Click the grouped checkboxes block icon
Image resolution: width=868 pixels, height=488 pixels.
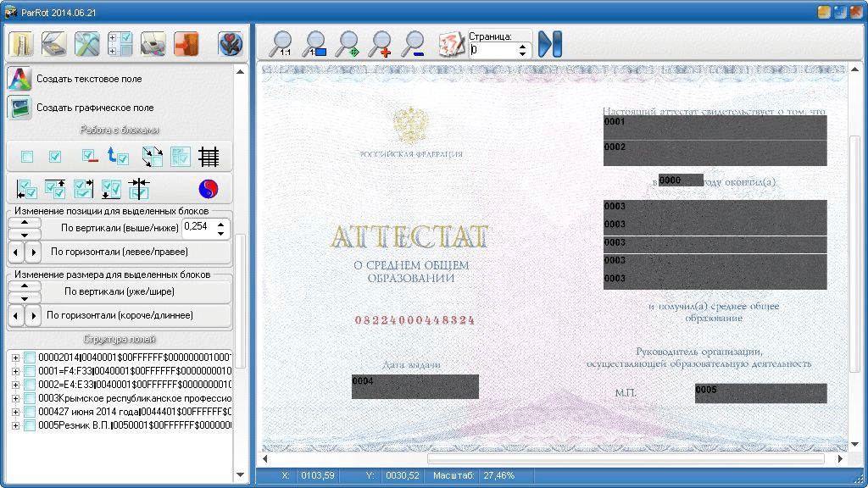coord(181,157)
